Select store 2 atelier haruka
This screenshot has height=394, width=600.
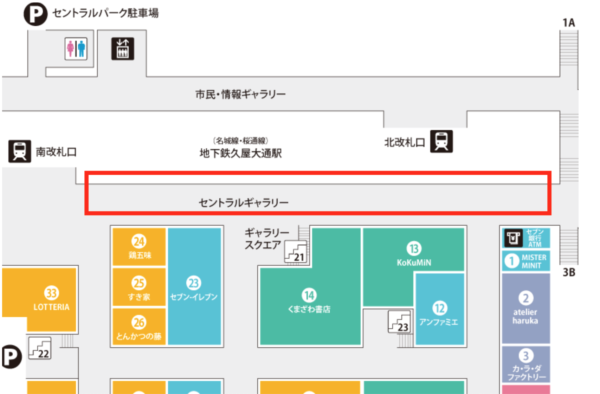click(x=526, y=308)
